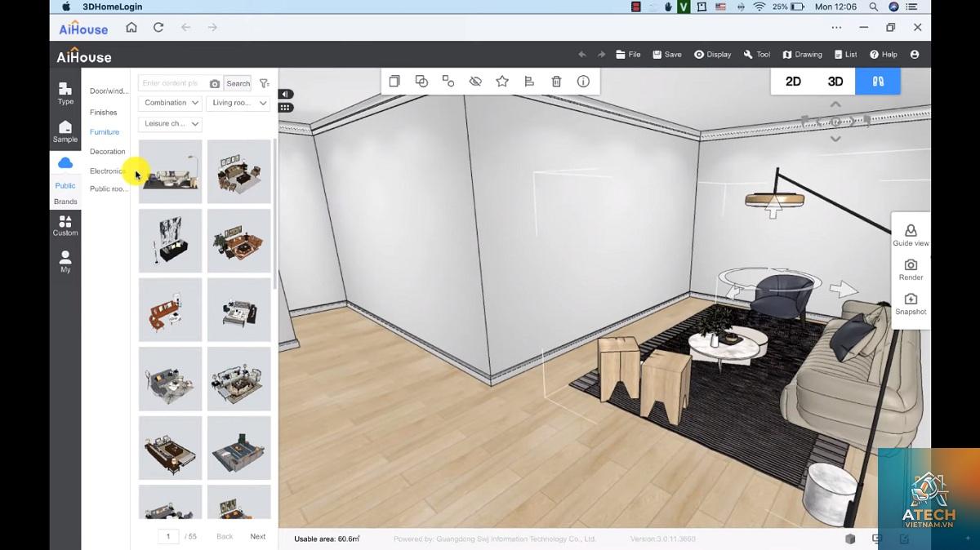The height and width of the screenshot is (550, 980).
Task: Collapse the library panel arrow tab
Action: [x=285, y=95]
